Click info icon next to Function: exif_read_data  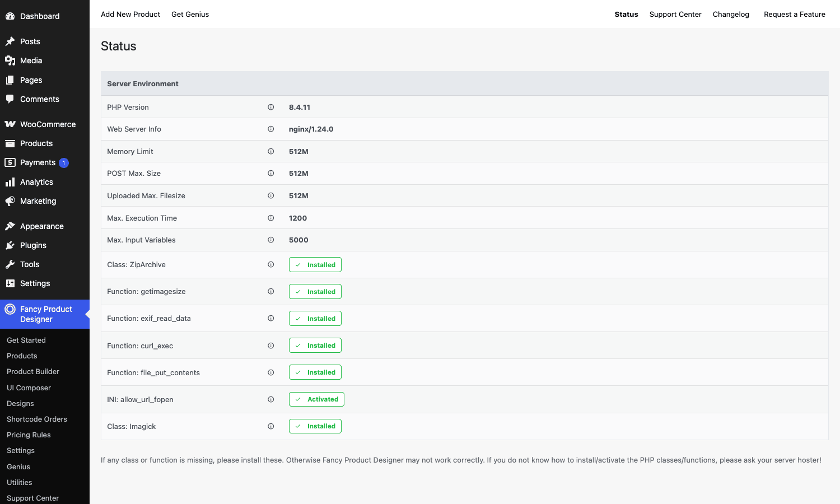(x=271, y=318)
